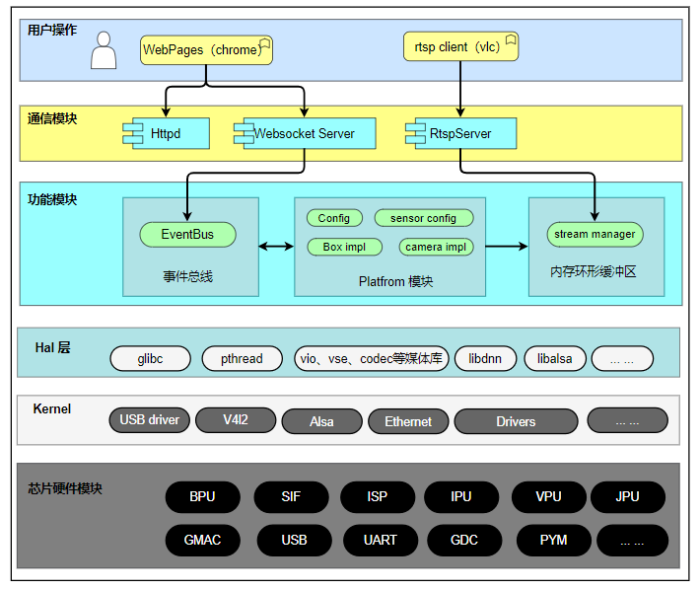Select the Drivers pill
Viewport: 700px width, 590px height.
(516, 421)
